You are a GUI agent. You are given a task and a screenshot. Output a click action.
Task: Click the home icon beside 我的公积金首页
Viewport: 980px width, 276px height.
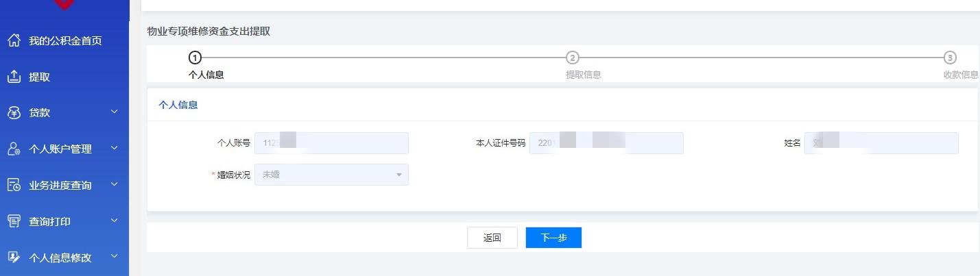(14, 41)
